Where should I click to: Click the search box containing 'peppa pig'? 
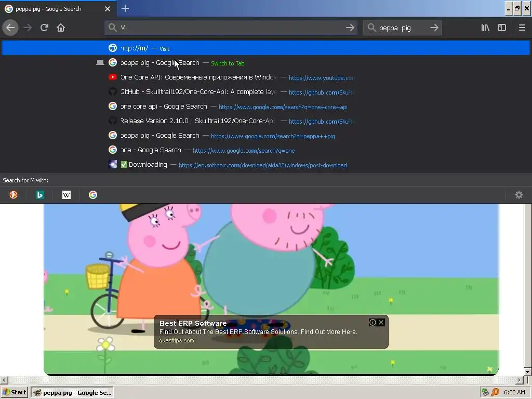[x=403, y=28]
